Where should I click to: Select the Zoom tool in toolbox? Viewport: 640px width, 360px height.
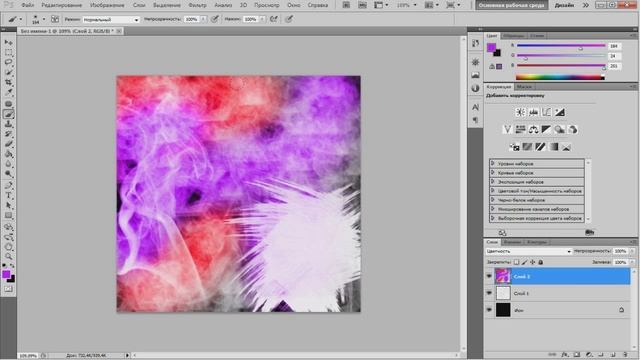8,257
